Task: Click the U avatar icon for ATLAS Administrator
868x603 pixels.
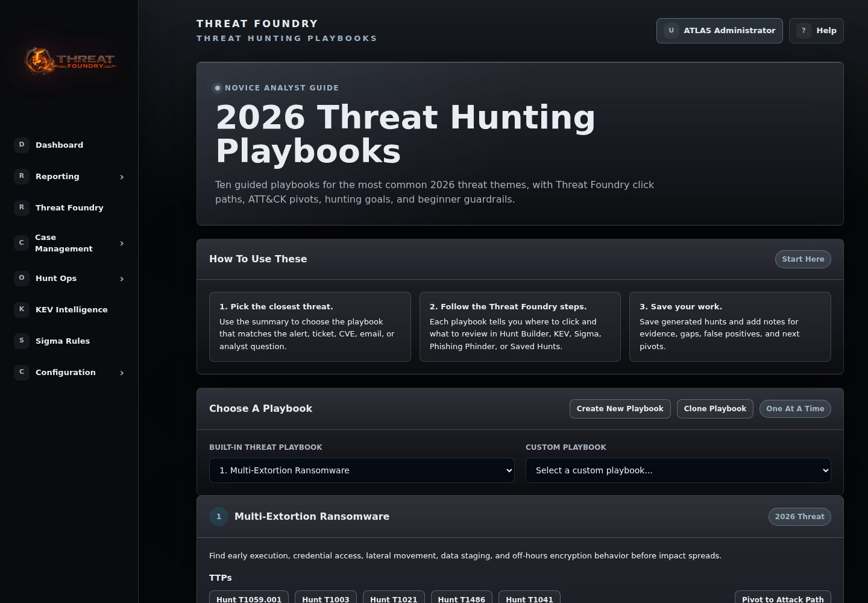Action: click(671, 31)
